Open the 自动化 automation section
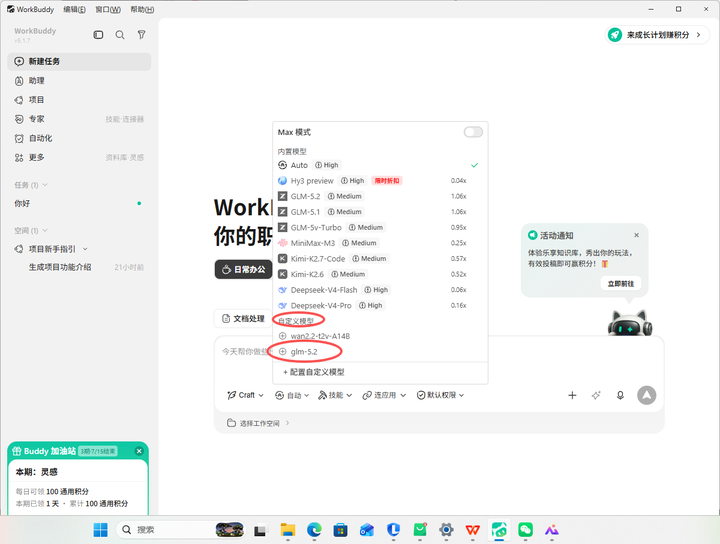This screenshot has width=720, height=544. (79, 138)
